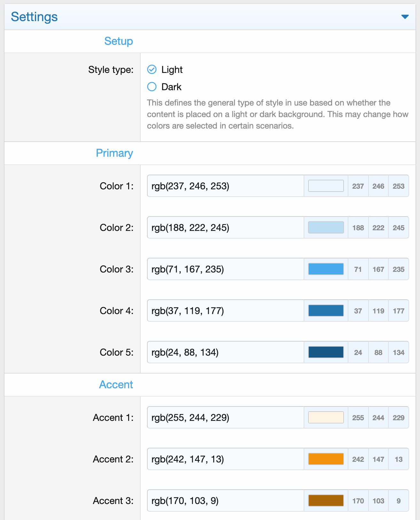
Task: Click the Color 5 blue value 134
Action: click(399, 352)
